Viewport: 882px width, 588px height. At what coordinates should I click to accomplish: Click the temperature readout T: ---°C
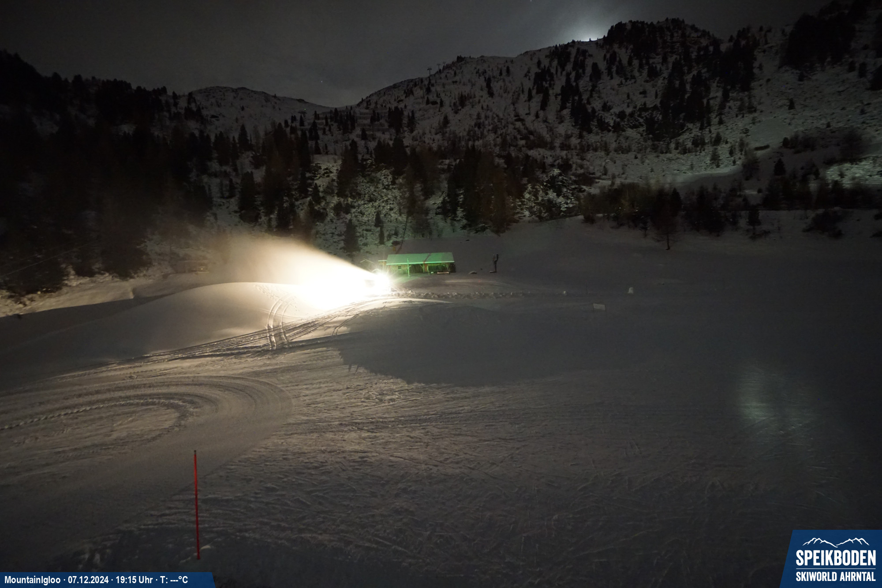(174, 580)
